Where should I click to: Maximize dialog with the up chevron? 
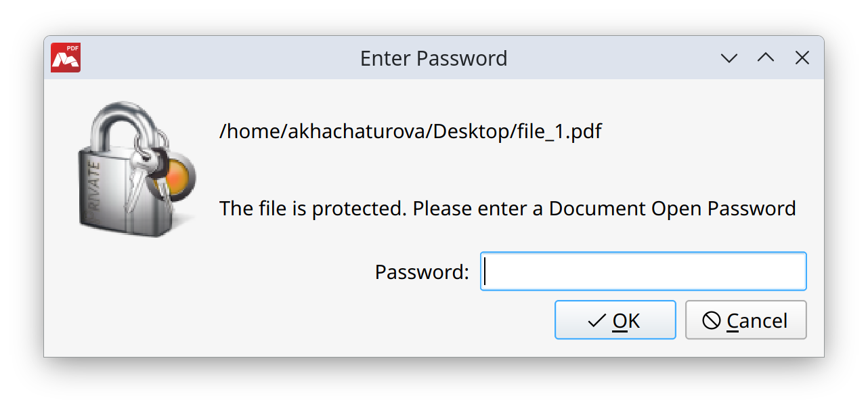(766, 58)
